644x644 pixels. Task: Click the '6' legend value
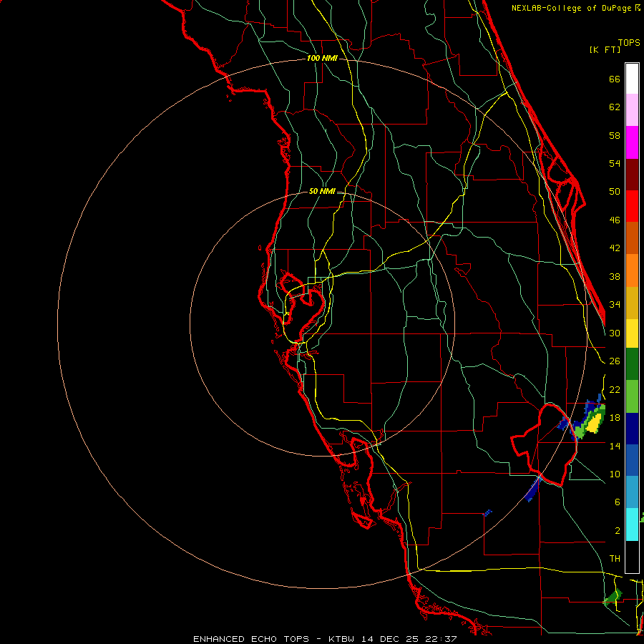(617, 502)
